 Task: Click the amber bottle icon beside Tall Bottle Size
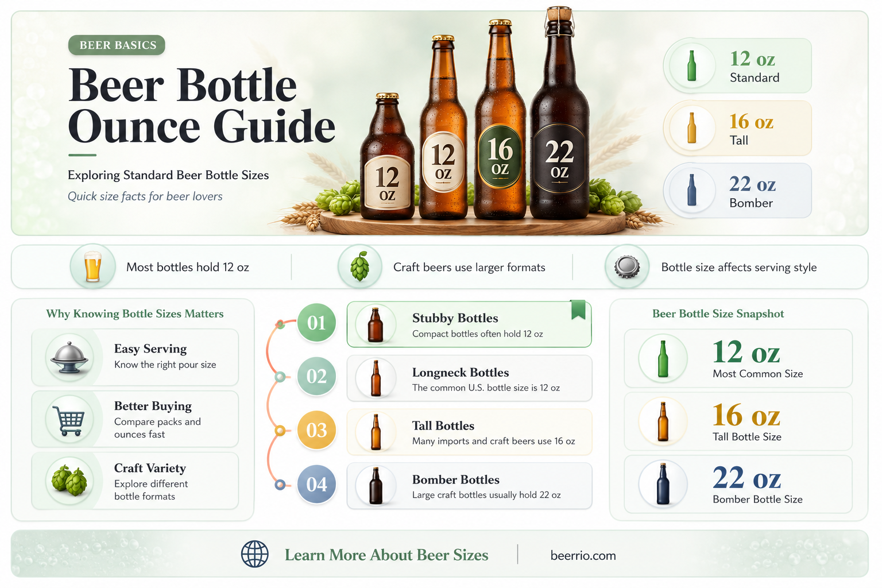pos(663,422)
